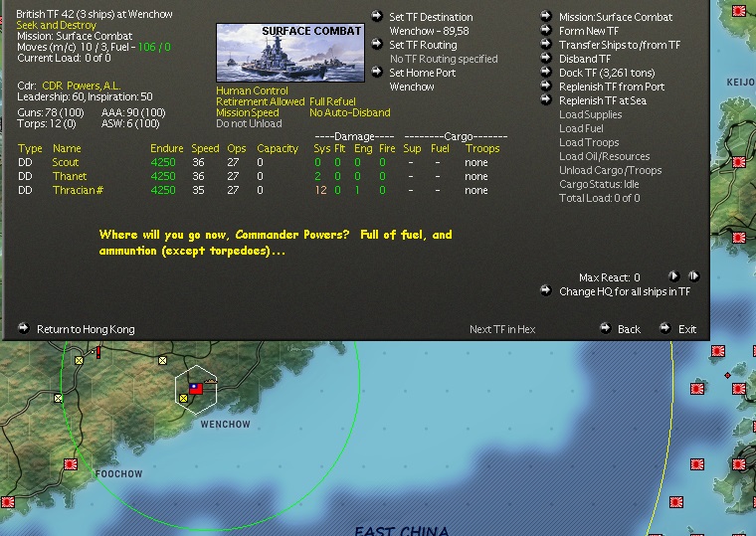Click the arrow icon beside Disband TF

(546, 58)
